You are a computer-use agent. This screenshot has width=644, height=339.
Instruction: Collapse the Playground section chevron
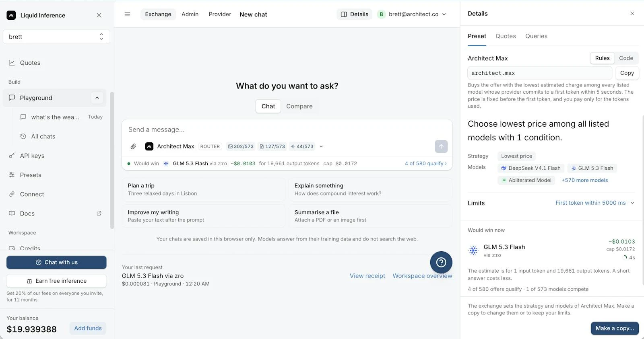tap(97, 98)
